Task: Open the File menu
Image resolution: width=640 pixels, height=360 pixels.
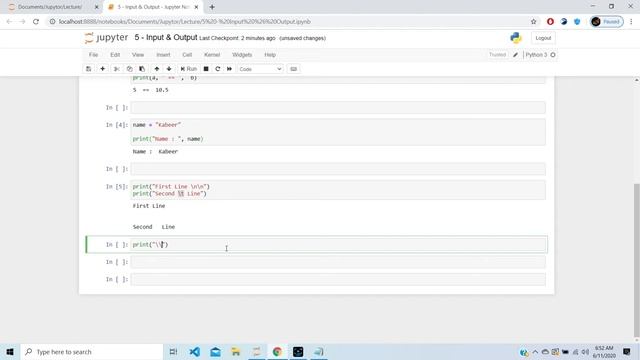Action: tap(93, 55)
